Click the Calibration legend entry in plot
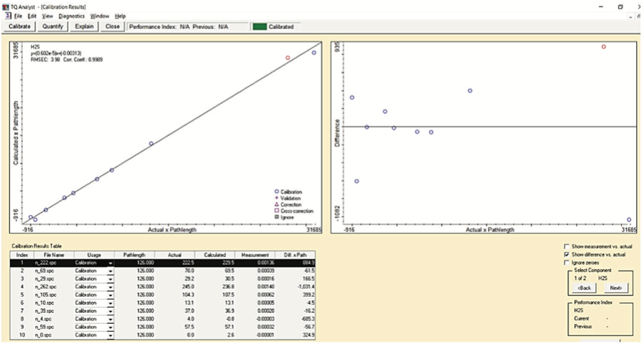This screenshot has height=346, width=644. (289, 192)
